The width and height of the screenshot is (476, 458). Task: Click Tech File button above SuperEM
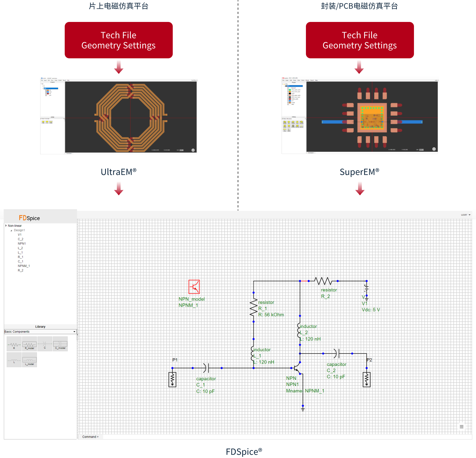(360, 40)
